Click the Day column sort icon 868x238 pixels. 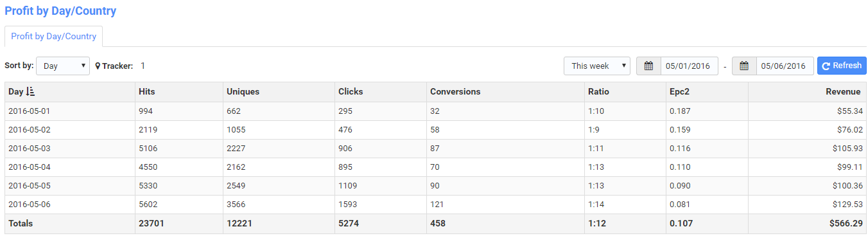[31, 92]
